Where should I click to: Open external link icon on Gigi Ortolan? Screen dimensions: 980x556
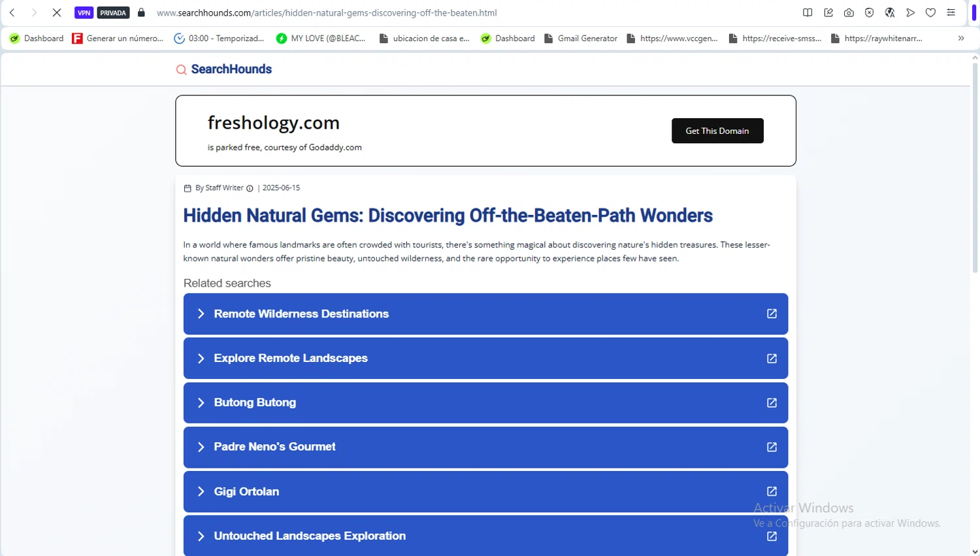pos(772,491)
